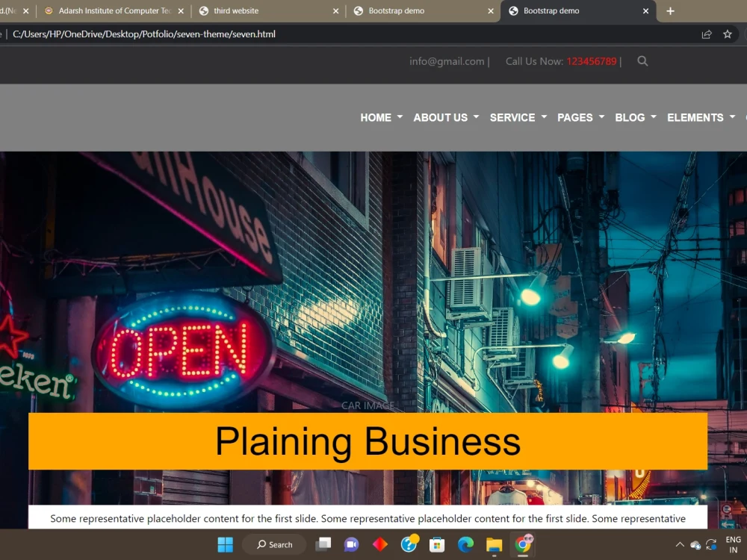Show hidden system tray icons

680,544
